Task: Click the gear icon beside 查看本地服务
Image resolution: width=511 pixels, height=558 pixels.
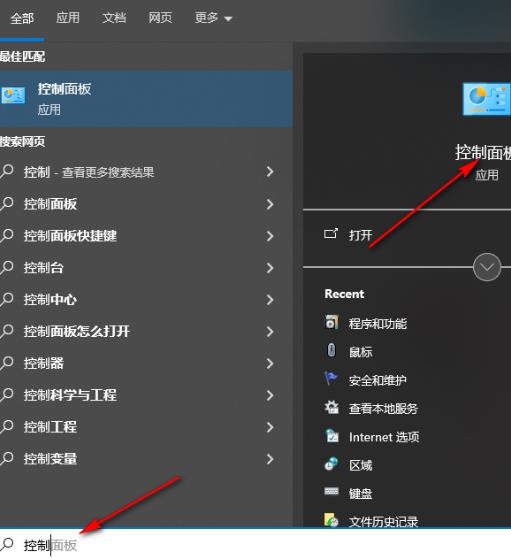Action: click(332, 407)
